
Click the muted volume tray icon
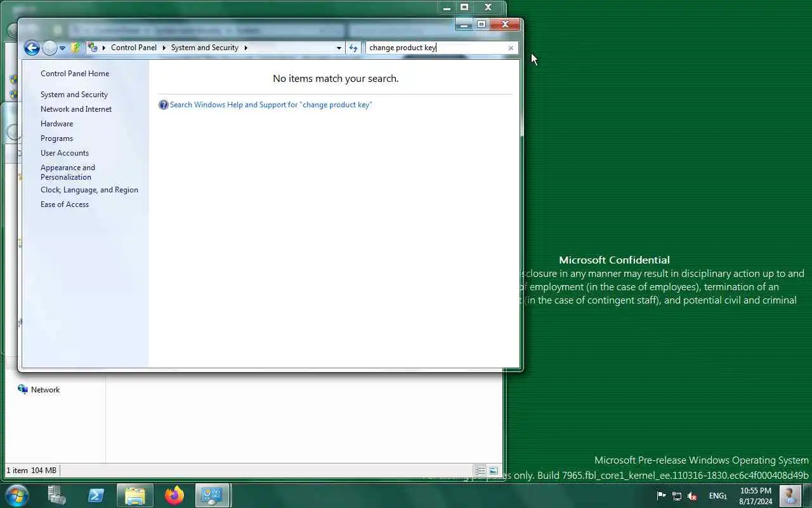(692, 496)
